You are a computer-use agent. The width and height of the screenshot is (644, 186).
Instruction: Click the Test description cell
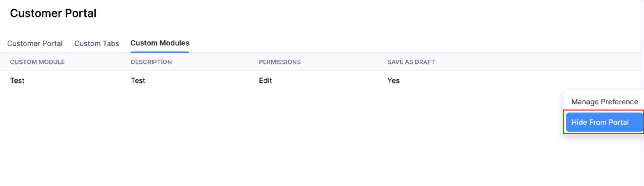(x=138, y=80)
